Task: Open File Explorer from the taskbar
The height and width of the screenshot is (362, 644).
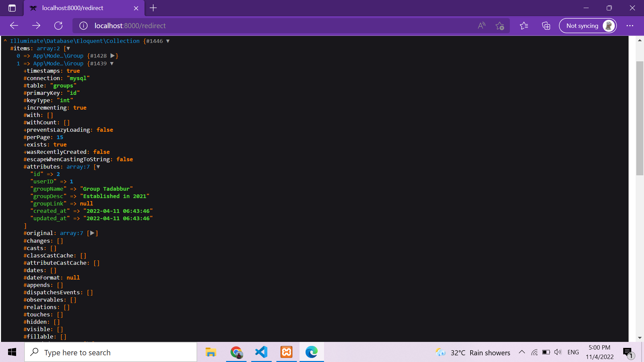Action: tap(211, 352)
